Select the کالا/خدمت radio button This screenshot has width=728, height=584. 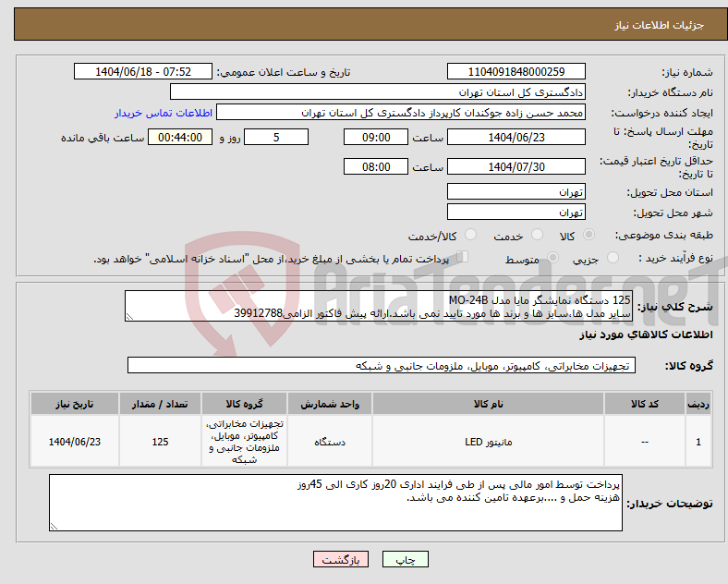[x=471, y=235]
